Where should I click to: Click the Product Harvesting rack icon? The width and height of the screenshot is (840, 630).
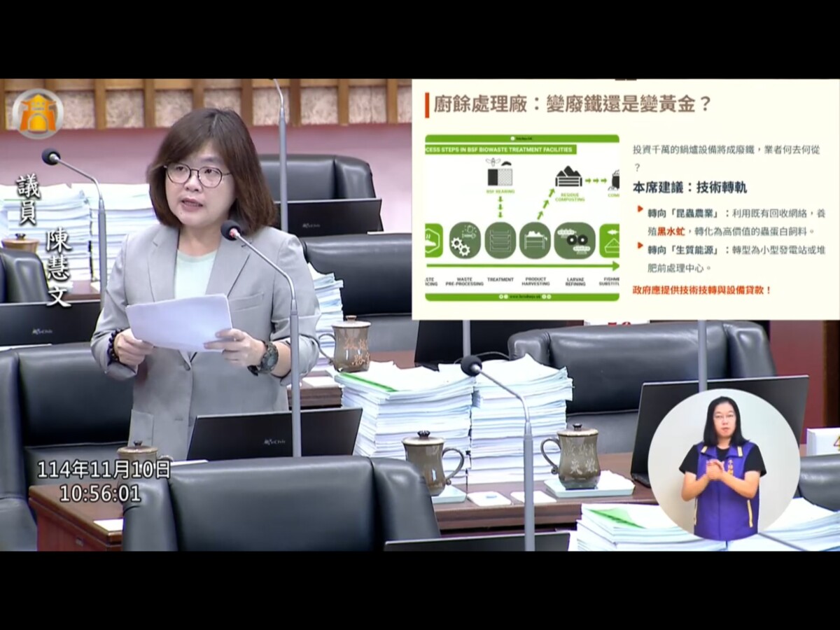(535, 240)
